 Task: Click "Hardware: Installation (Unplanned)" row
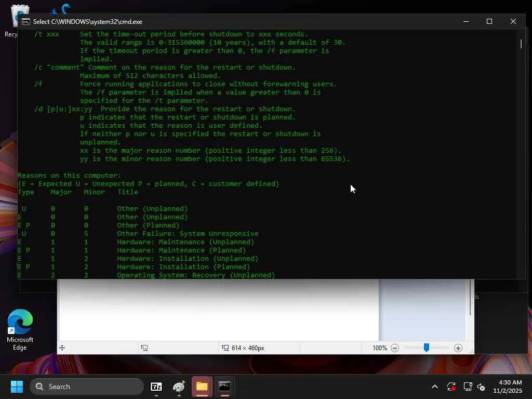(188, 259)
